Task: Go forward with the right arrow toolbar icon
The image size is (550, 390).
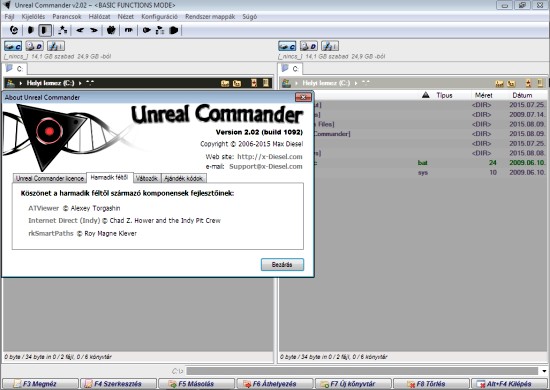Action: tap(94, 31)
